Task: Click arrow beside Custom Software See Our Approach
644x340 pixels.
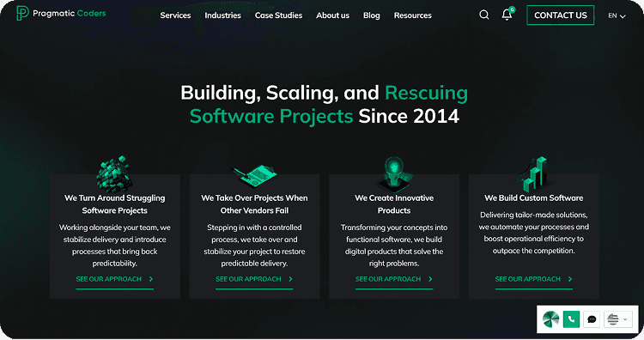Action: [x=570, y=279]
